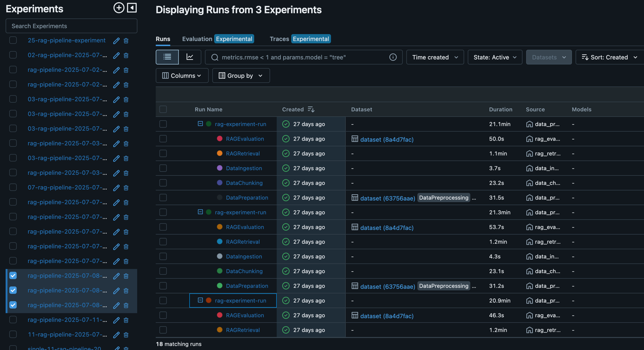Screen dimensions: 644x350
Task: Click edit pencil for 25-rag-pipeline-experiment
Action: click(116, 41)
